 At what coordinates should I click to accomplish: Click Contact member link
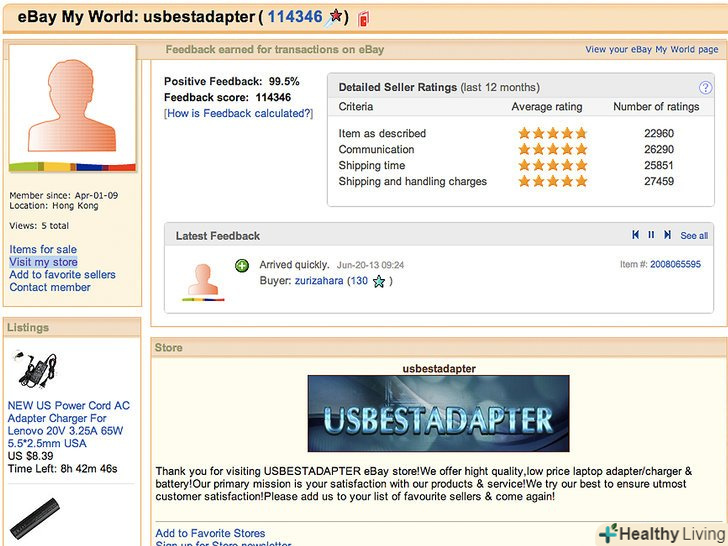click(x=50, y=287)
